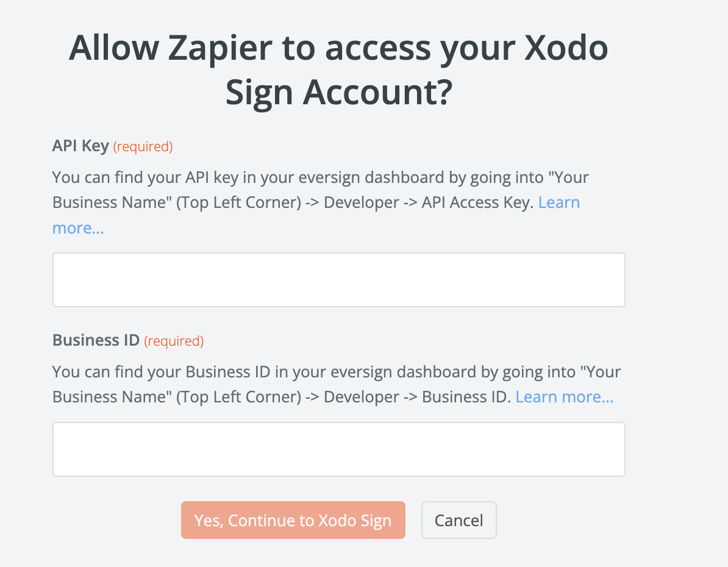Click 'more…' continuation of API Key link
This screenshot has width=728, height=567.
click(x=78, y=228)
